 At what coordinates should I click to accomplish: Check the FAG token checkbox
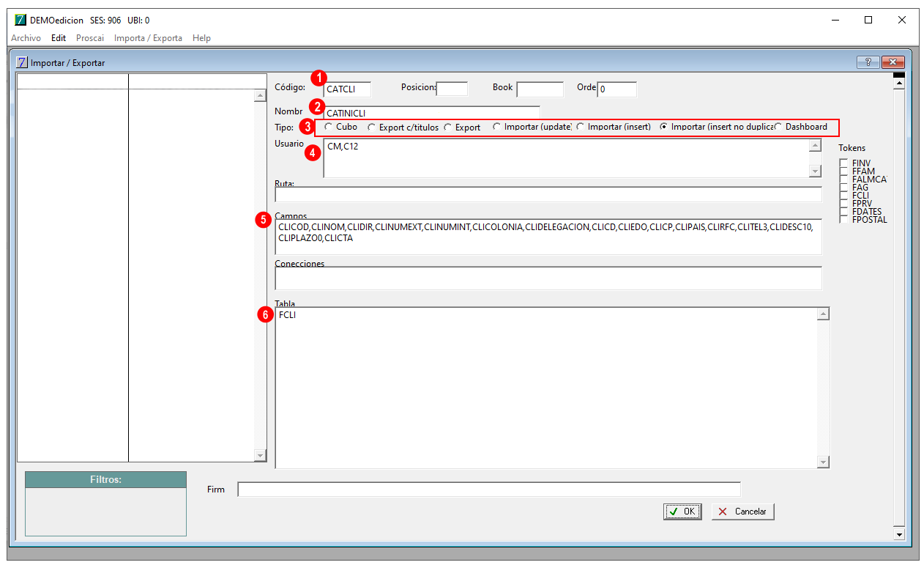click(x=845, y=187)
